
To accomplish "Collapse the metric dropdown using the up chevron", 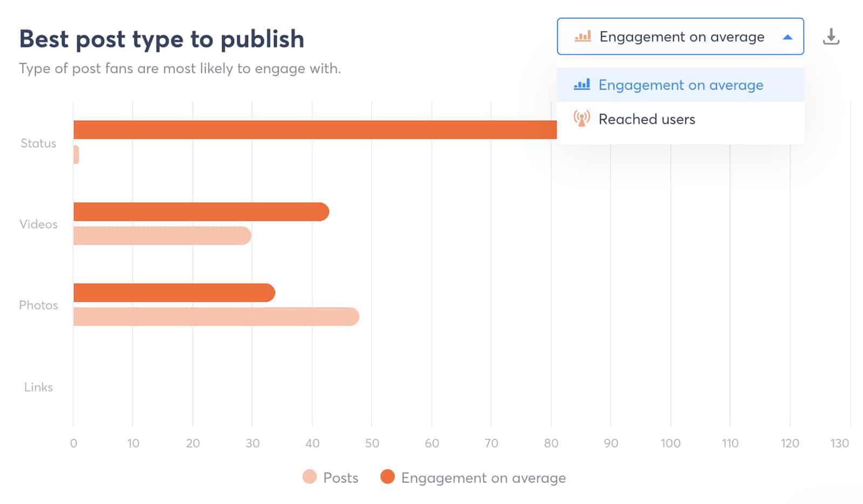I will pos(788,37).
